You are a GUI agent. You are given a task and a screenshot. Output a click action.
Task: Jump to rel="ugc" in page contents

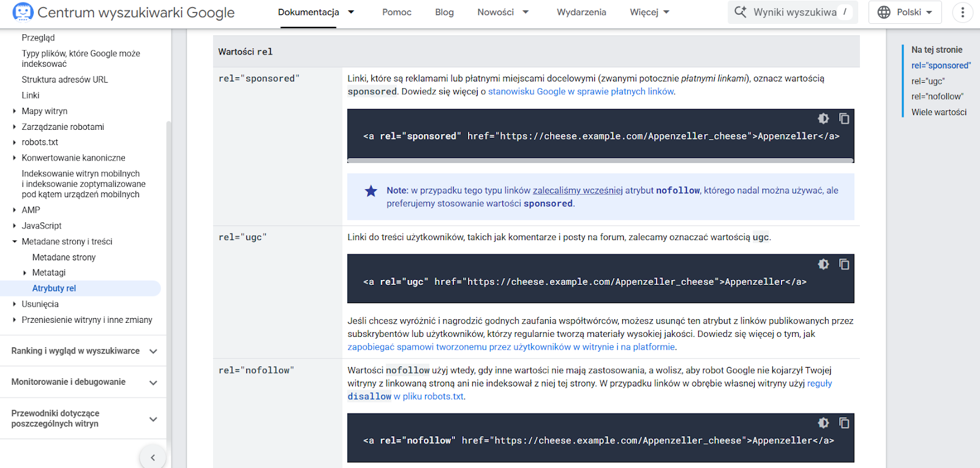coord(927,81)
